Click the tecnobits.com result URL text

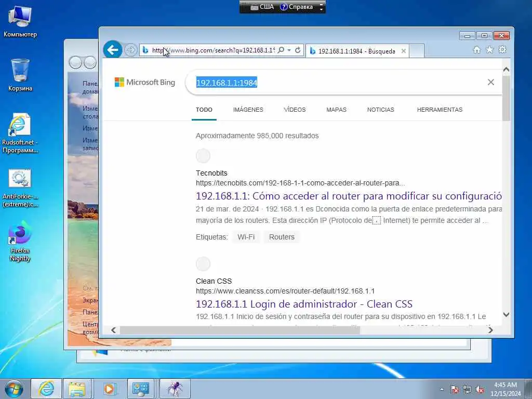[300, 183]
